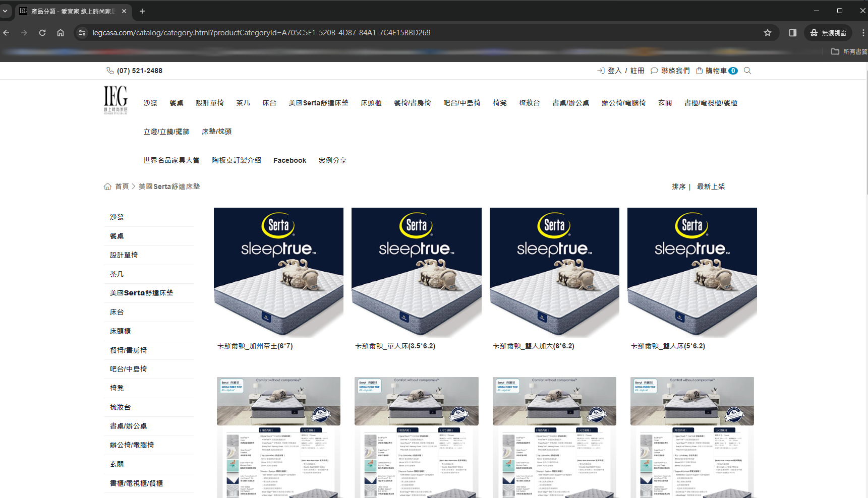This screenshot has height=498, width=868.
Task: Open 卡羅爾頓_加州帝王(6*7) product thumbnail
Action: pos(278,272)
